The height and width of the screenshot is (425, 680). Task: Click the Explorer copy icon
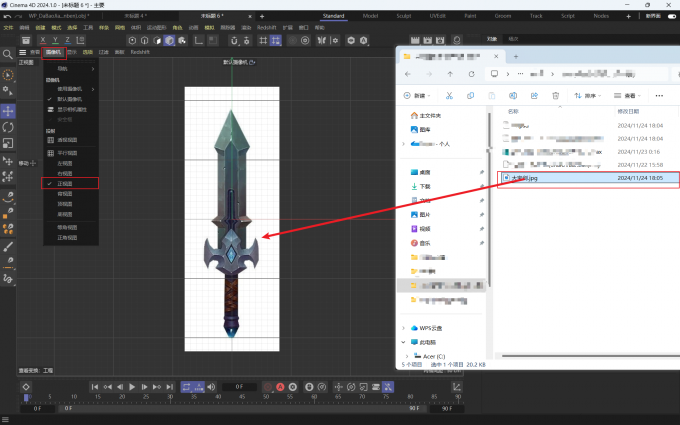coord(471,95)
